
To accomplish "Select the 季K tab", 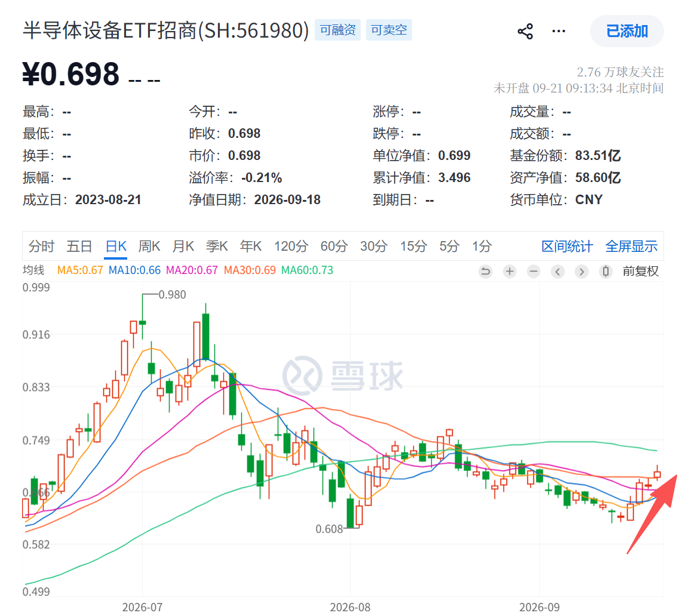I will (217, 247).
